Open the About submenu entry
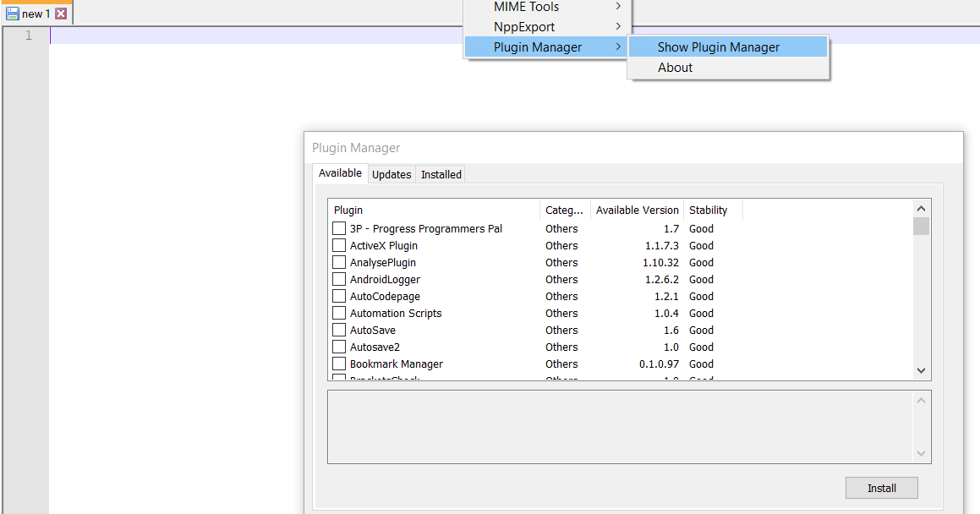Image resolution: width=980 pixels, height=514 pixels. point(728,68)
